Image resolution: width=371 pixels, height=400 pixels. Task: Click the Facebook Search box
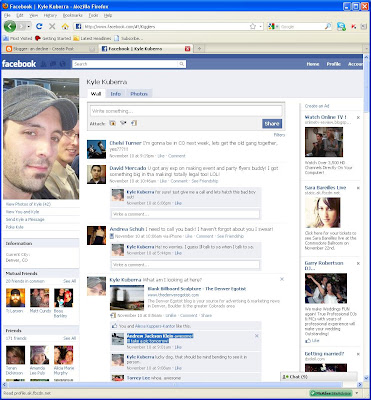coord(125,64)
